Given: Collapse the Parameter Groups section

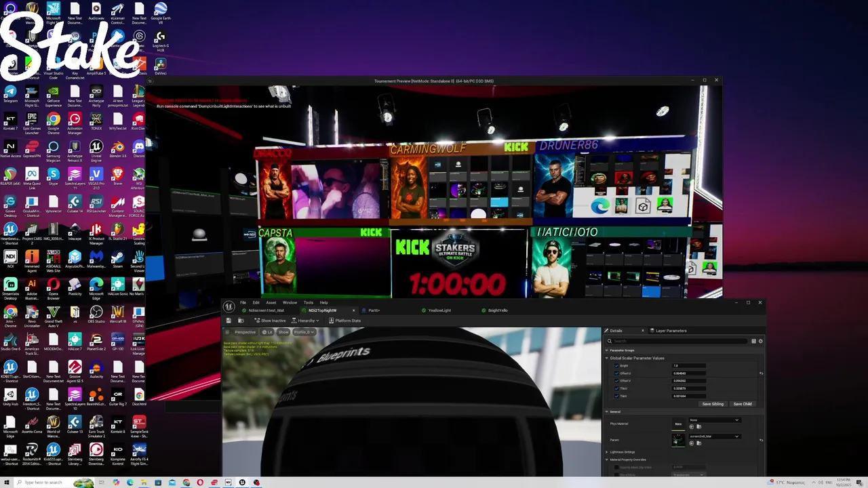Looking at the screenshot, I should click(607, 350).
